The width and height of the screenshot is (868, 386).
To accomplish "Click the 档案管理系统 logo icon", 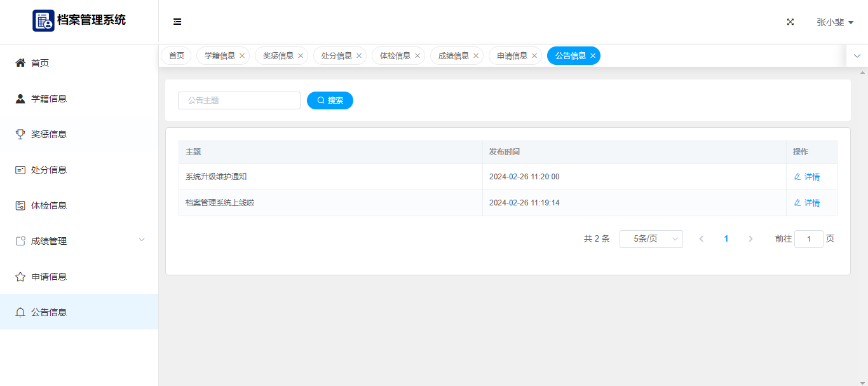I will [43, 20].
